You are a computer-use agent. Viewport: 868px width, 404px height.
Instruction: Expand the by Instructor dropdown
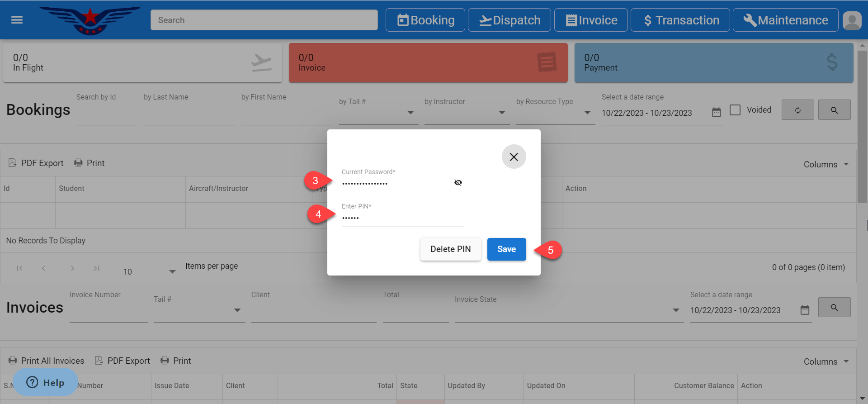pyautogui.click(x=501, y=113)
